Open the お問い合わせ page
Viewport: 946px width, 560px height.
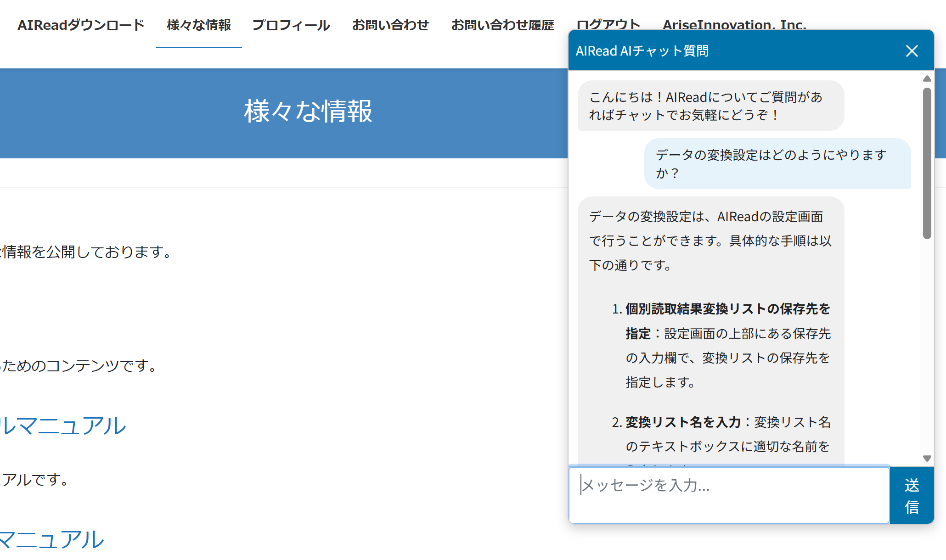[390, 25]
